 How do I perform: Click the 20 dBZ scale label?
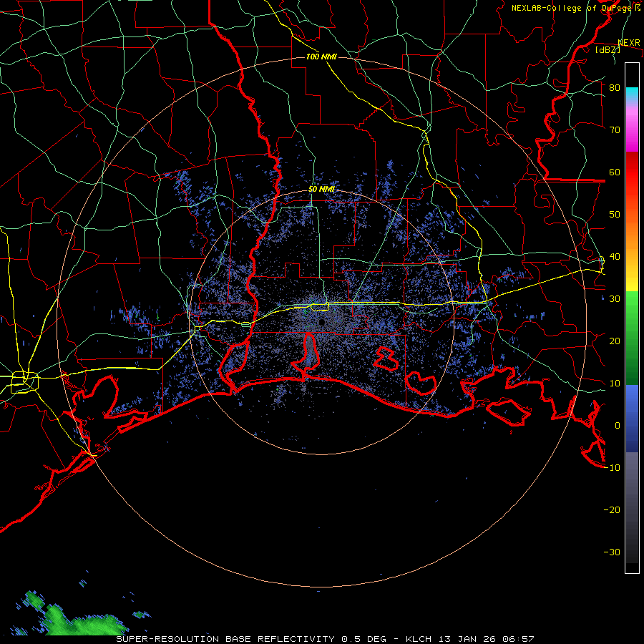point(615,341)
